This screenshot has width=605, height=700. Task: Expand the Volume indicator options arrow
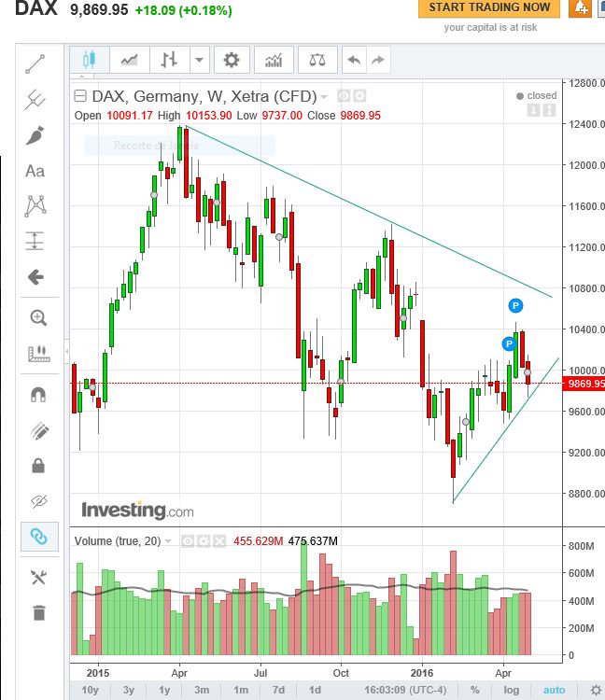[168, 540]
